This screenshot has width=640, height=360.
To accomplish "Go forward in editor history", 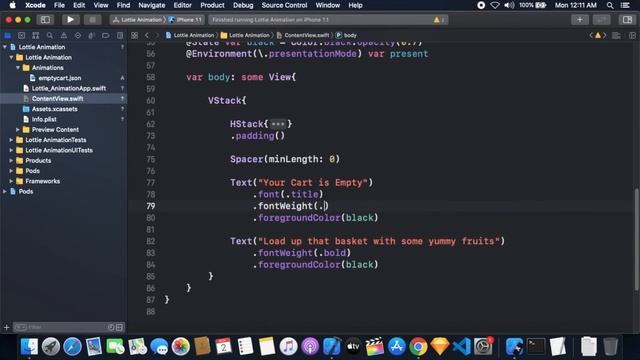I will [x=157, y=36].
